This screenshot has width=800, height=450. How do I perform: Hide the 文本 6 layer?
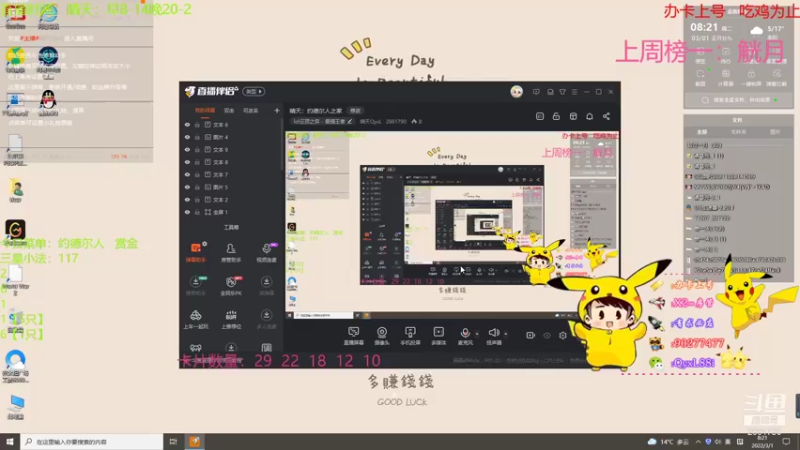click(x=187, y=124)
